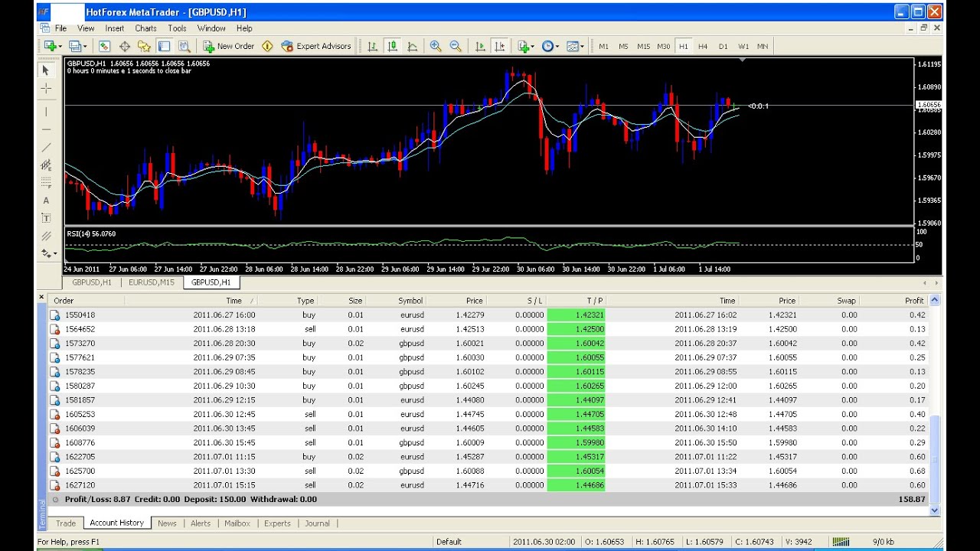
Task: Toggle the Expert Advisors button
Action: coord(316,46)
